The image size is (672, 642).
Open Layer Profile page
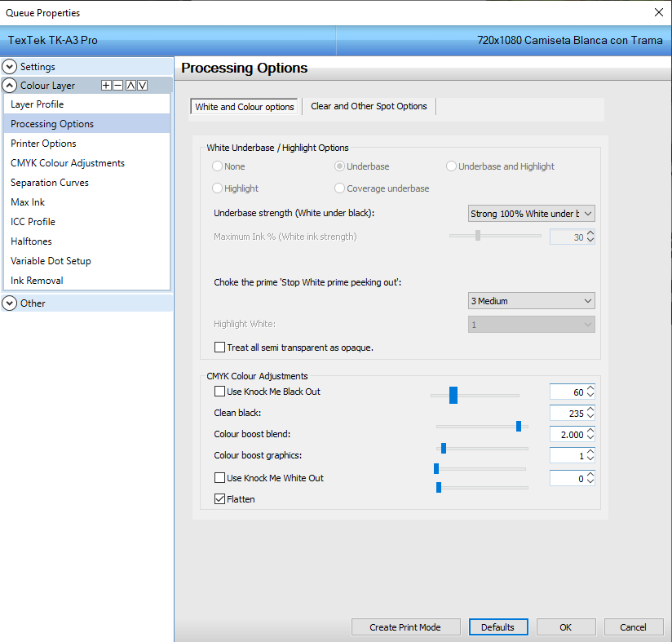coord(86,104)
